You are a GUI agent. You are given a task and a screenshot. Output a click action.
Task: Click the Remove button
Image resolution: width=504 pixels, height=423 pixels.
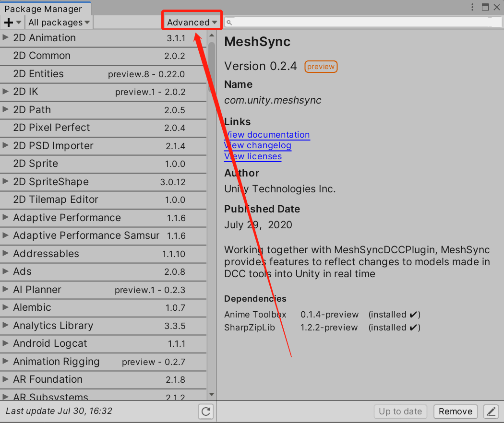(x=455, y=411)
